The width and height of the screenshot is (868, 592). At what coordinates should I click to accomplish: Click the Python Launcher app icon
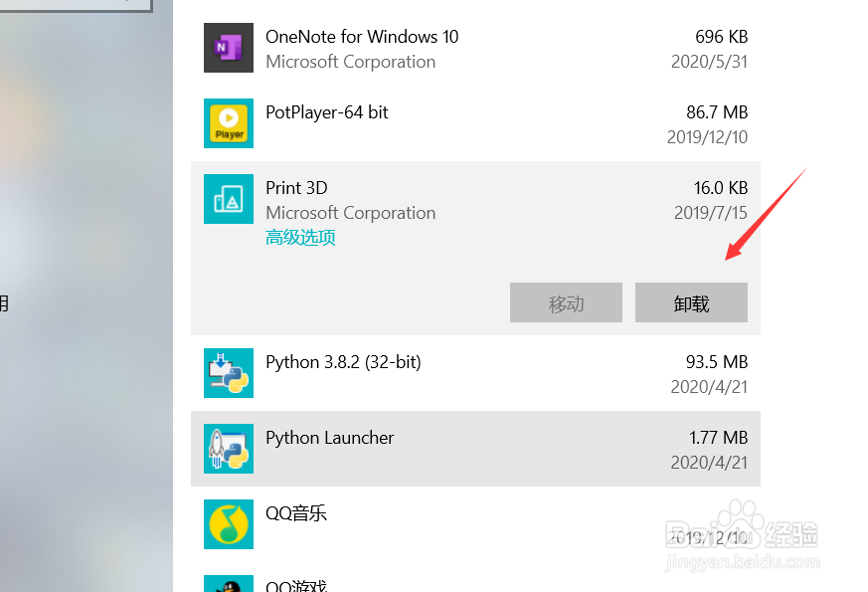coord(229,449)
